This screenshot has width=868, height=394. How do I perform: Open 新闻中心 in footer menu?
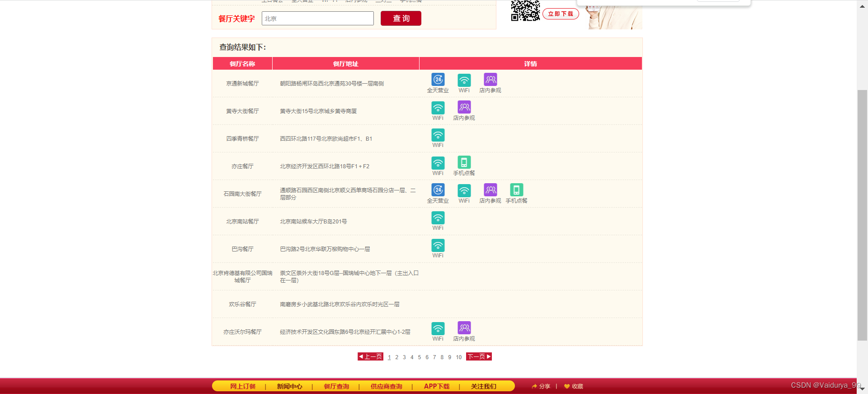tap(289, 386)
